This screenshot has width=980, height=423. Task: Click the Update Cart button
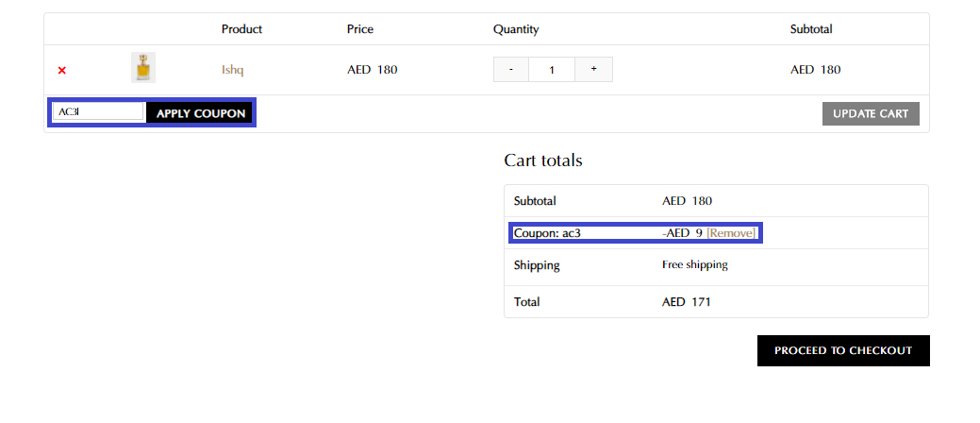coord(871,113)
